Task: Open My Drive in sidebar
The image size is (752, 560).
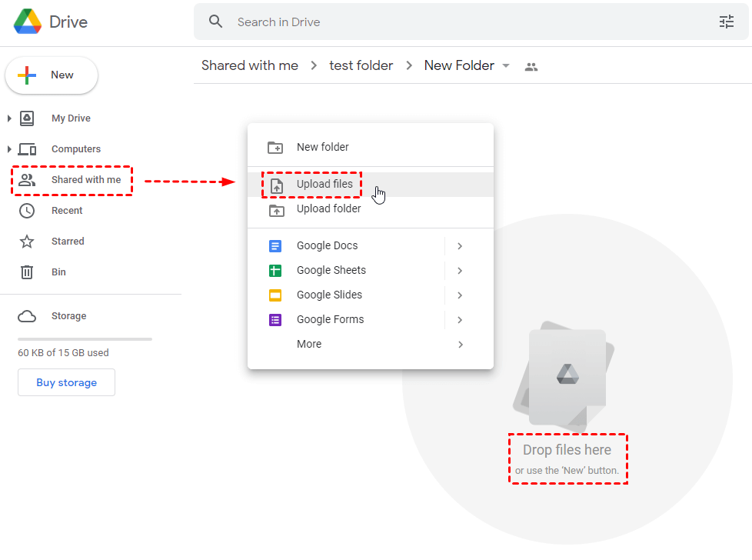Action: [x=71, y=118]
